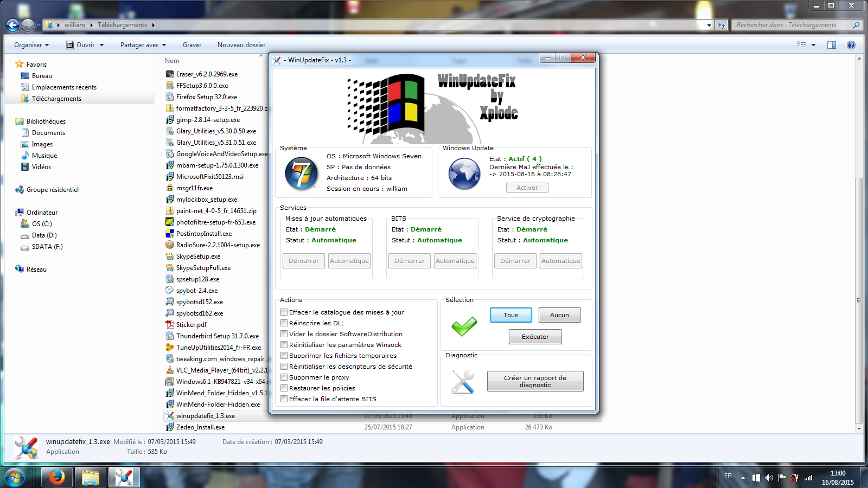The image size is (868, 488).
Task: Click 'Nouveau dossier' in the toolbar
Action: click(241, 45)
